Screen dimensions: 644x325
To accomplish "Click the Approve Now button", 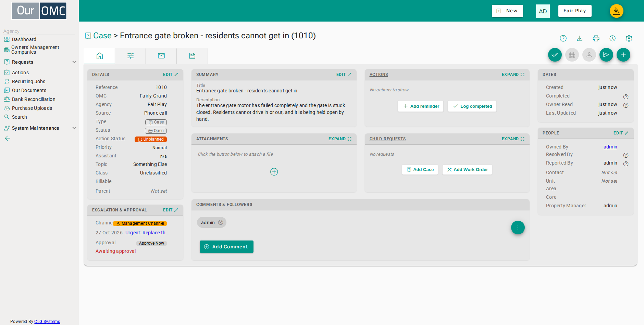I will pyautogui.click(x=151, y=243).
